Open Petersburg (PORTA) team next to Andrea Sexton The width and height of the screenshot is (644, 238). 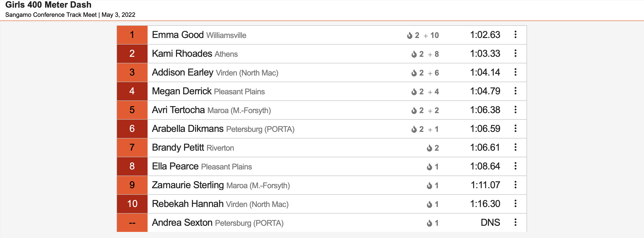pyautogui.click(x=249, y=223)
